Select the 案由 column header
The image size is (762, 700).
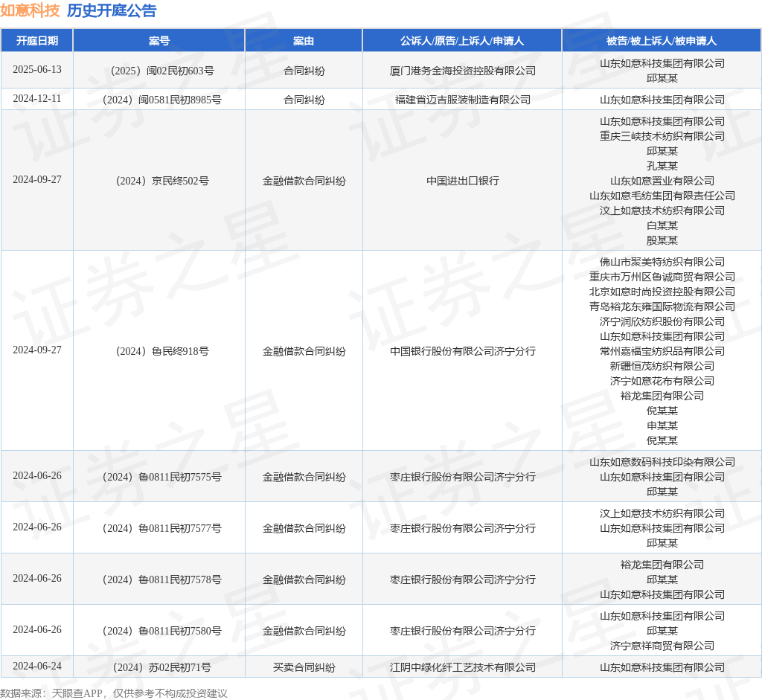(x=304, y=41)
